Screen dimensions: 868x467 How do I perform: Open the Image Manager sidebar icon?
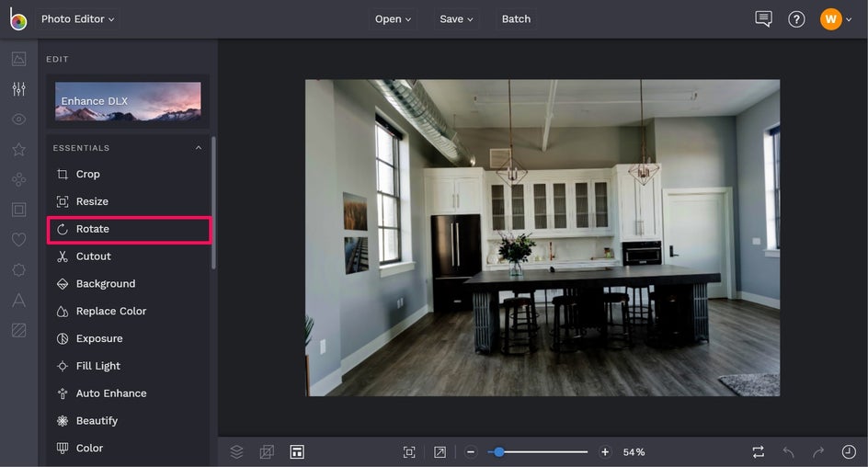click(x=18, y=59)
